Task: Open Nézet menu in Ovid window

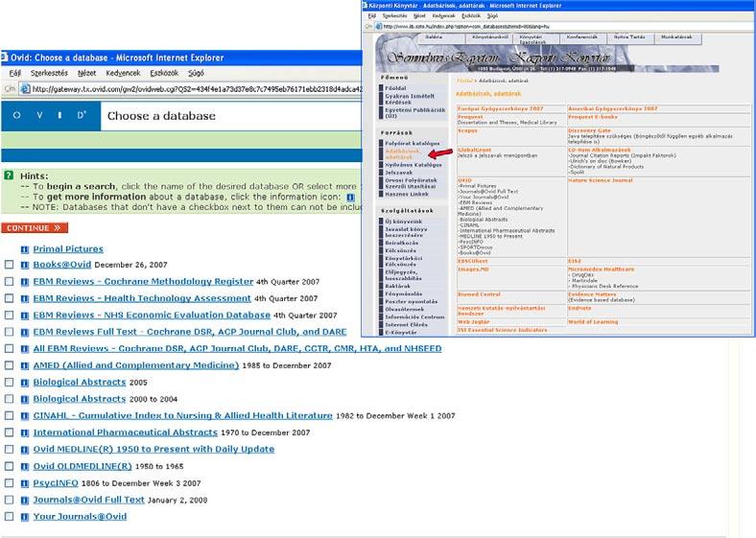Action: pos(86,73)
